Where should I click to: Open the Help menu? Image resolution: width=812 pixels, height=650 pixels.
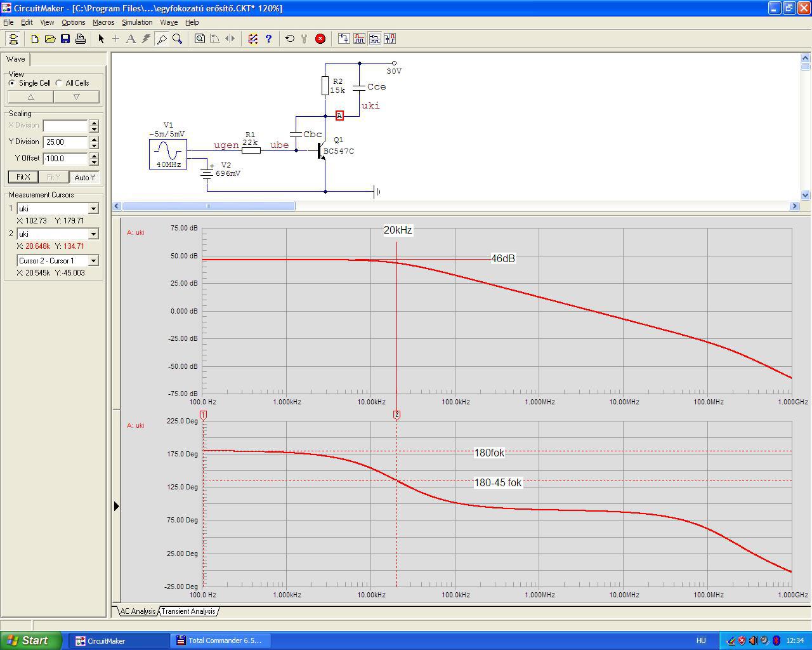tap(192, 22)
